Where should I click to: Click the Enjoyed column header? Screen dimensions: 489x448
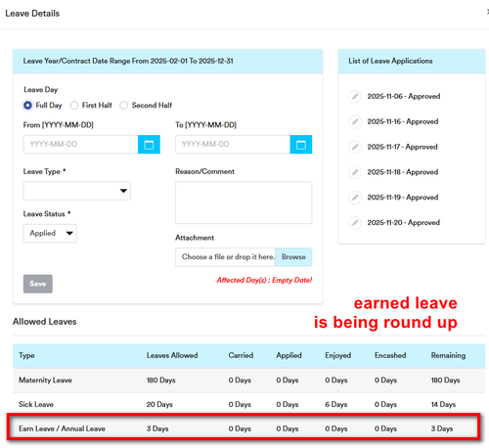(x=338, y=355)
